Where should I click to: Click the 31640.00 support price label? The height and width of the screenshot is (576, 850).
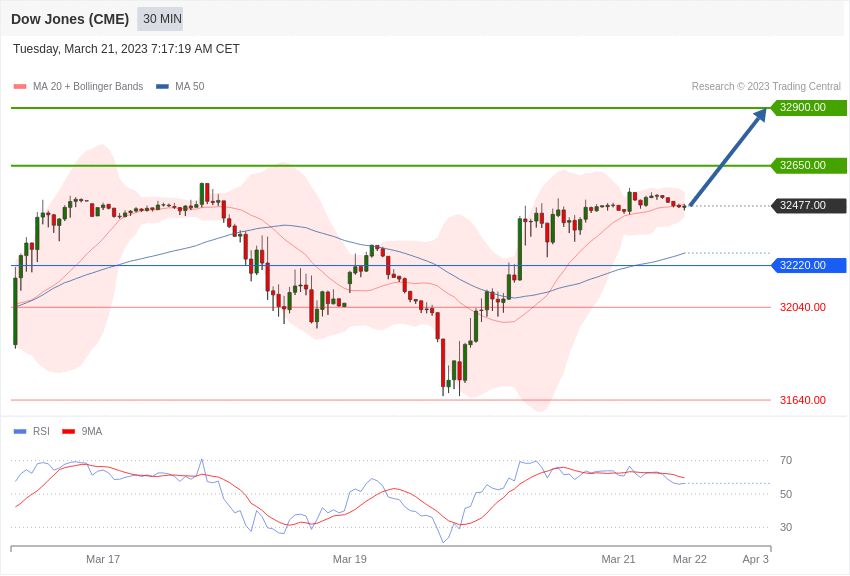coord(803,400)
